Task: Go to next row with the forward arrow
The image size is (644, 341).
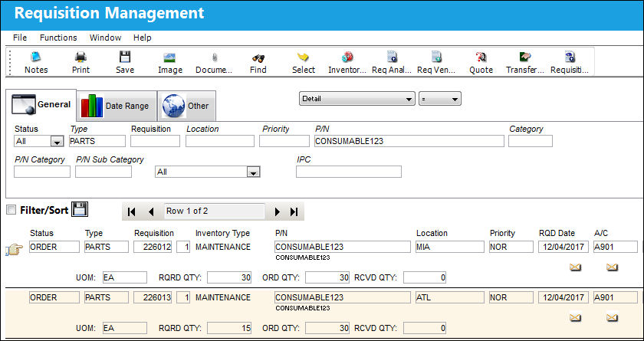Action: [x=278, y=211]
